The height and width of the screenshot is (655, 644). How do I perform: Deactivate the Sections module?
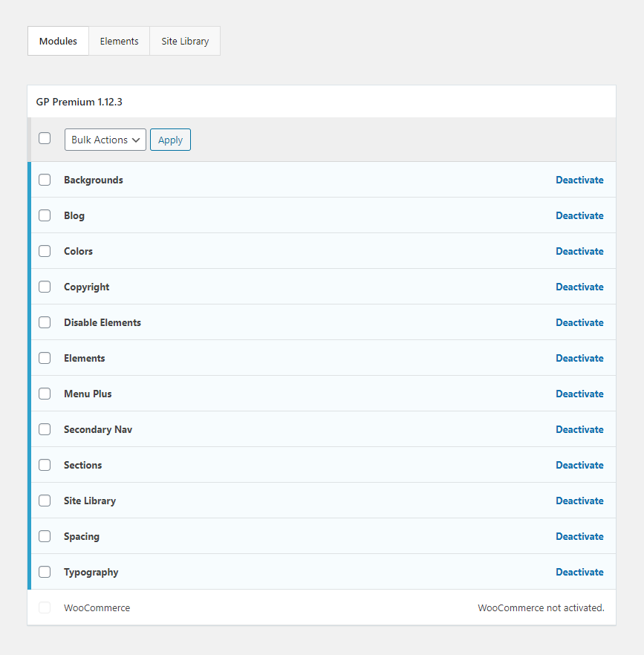click(579, 465)
